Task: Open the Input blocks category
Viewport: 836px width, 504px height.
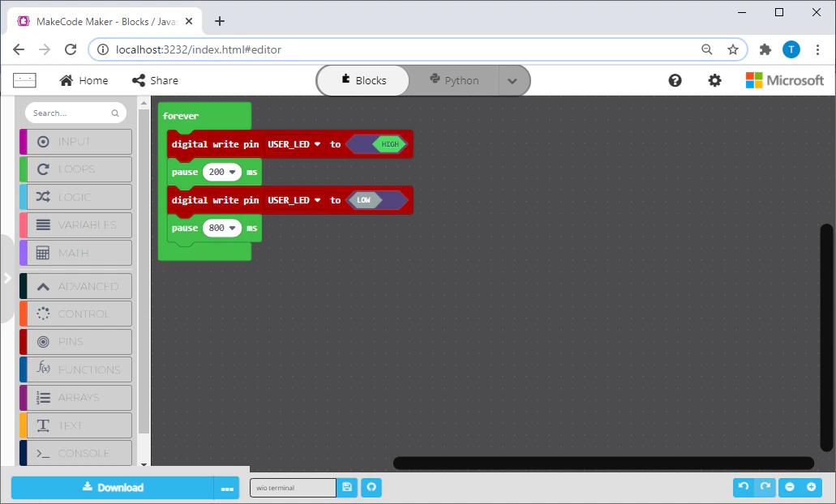Action: (x=75, y=141)
